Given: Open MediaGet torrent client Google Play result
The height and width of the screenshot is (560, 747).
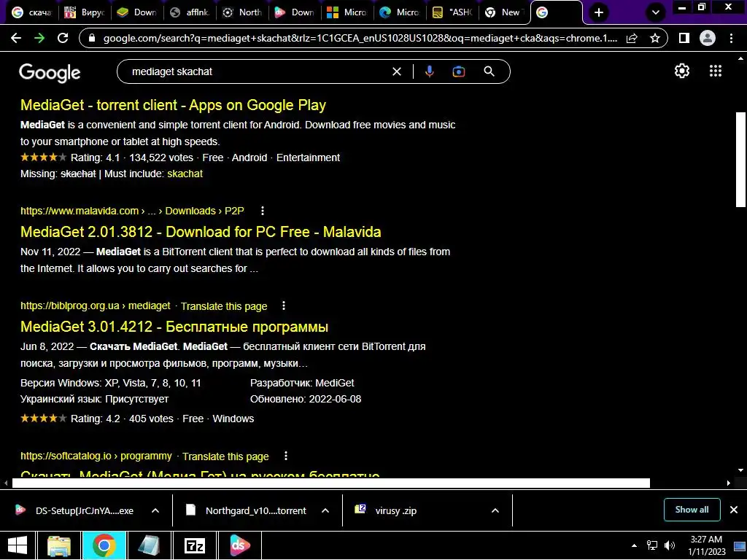Looking at the screenshot, I should tap(173, 105).
